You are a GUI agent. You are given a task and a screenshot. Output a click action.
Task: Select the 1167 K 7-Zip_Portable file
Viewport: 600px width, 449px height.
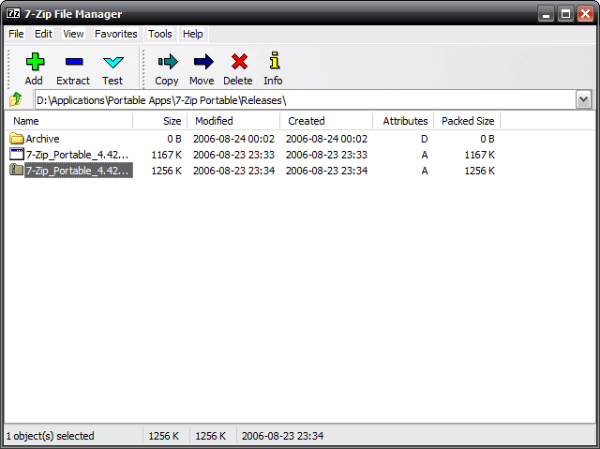[77, 155]
